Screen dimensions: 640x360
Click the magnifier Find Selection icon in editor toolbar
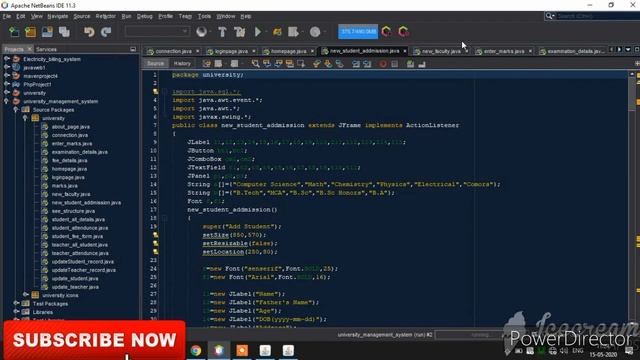pyautogui.click(x=256, y=64)
